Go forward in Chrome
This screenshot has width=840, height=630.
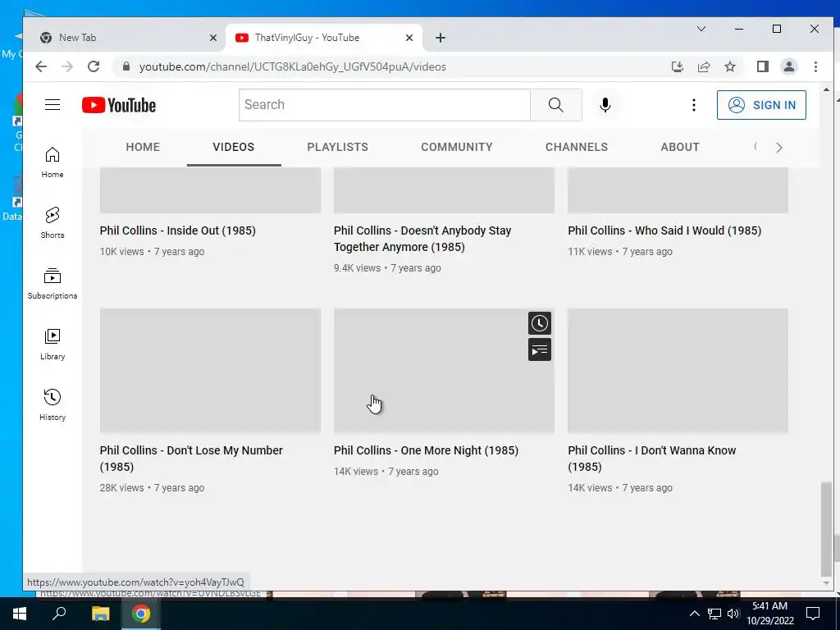[67, 66]
